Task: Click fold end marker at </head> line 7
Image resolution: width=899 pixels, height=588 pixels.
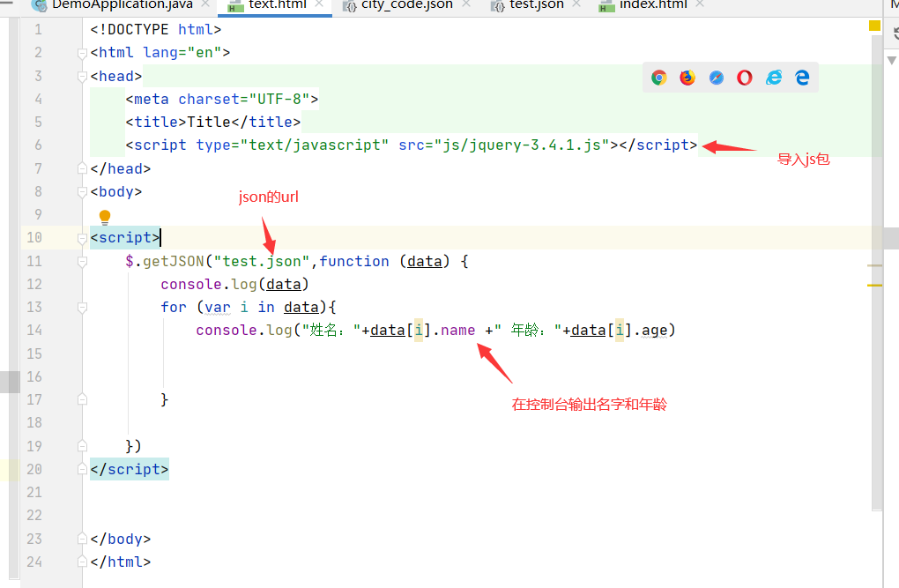Action: coord(82,168)
